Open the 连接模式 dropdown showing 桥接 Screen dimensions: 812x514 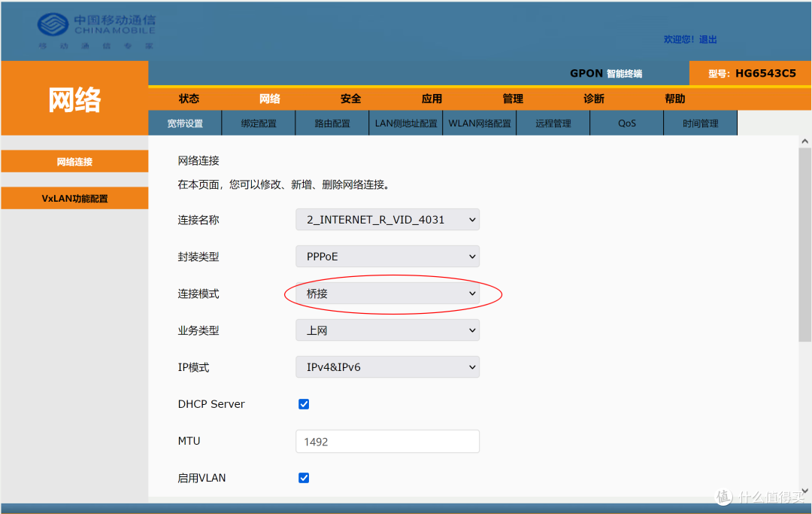pyautogui.click(x=387, y=293)
